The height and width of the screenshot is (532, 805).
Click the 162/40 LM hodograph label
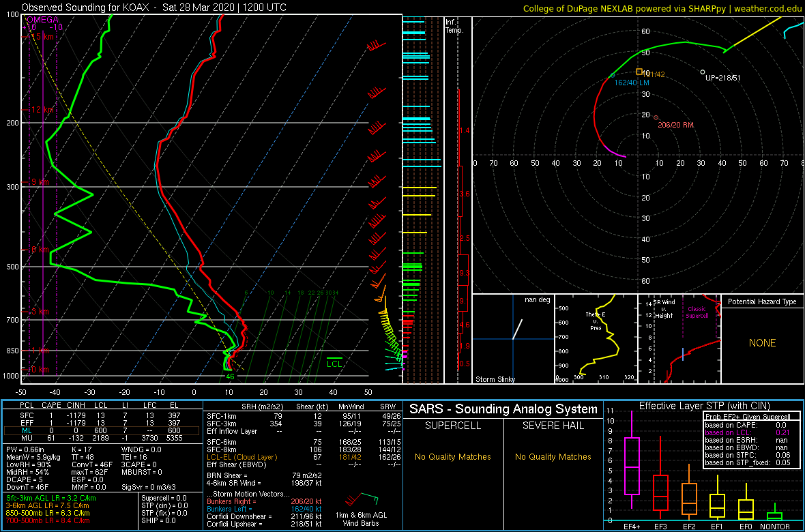(632, 83)
